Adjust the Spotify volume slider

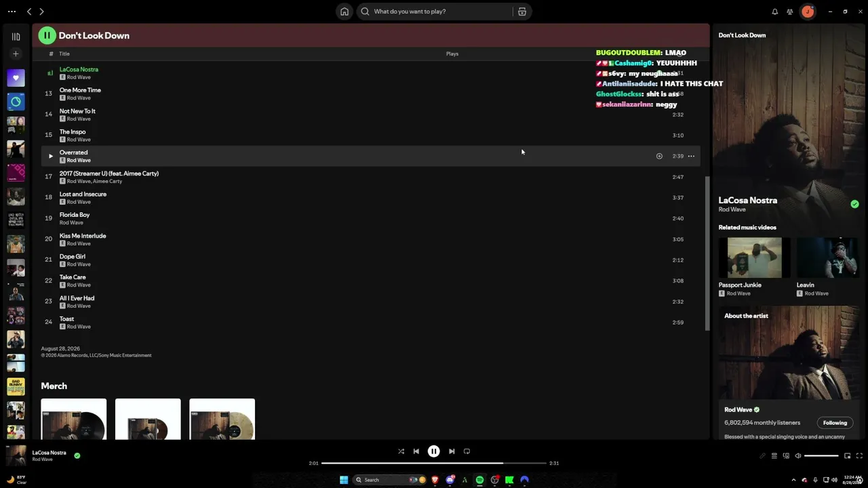coord(821,455)
